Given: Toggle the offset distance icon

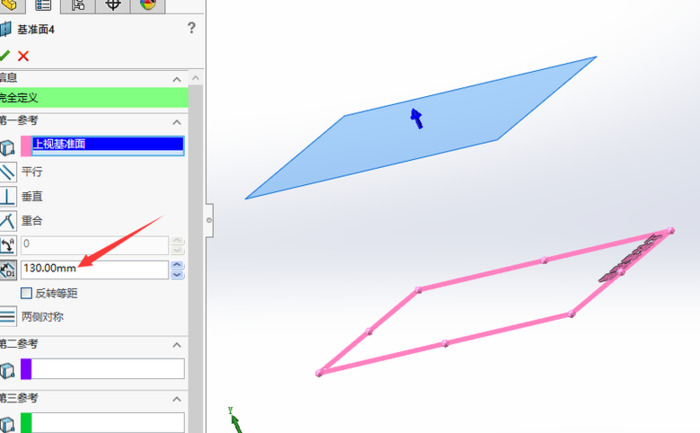Looking at the screenshot, I should click(x=8, y=269).
